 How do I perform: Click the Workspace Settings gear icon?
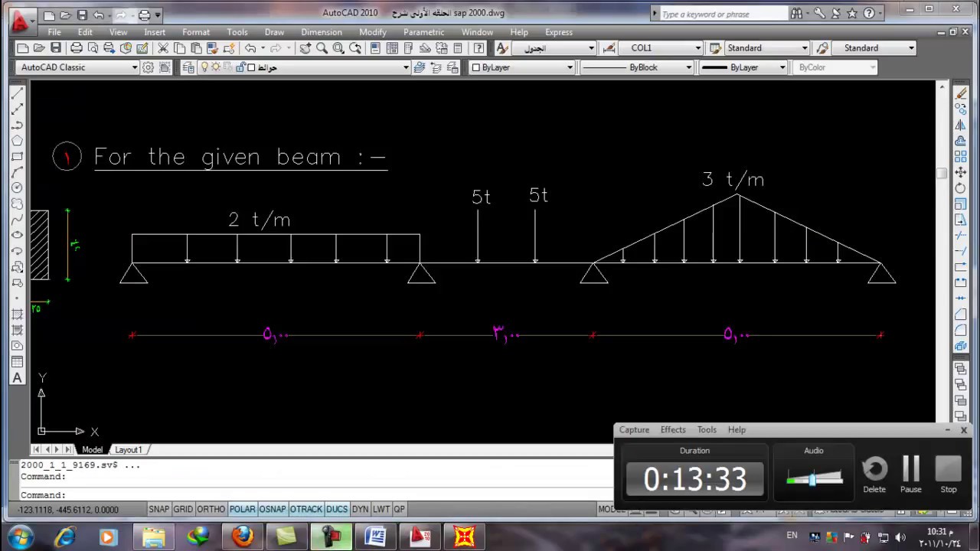pos(149,67)
